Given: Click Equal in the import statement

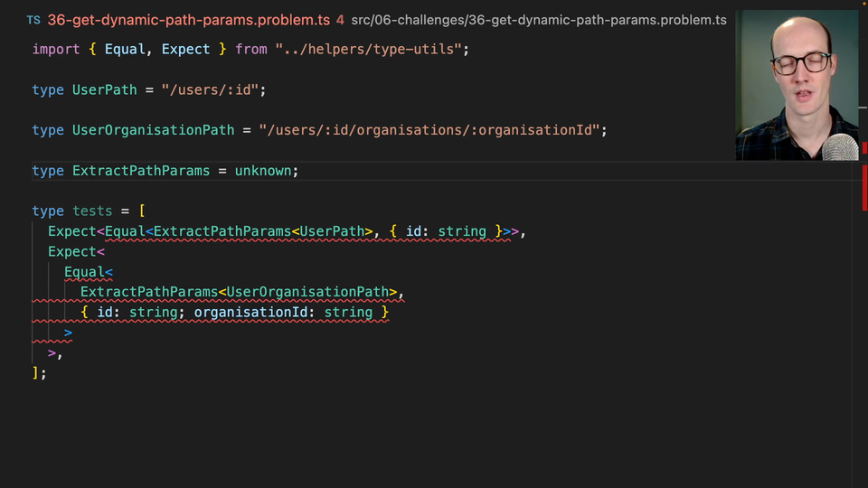Looking at the screenshot, I should [125, 50].
